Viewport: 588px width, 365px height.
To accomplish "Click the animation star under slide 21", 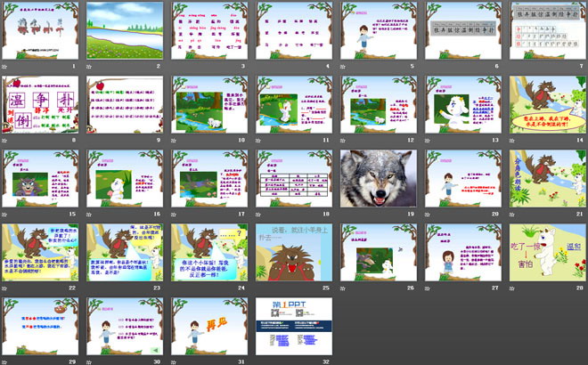I will point(512,215).
